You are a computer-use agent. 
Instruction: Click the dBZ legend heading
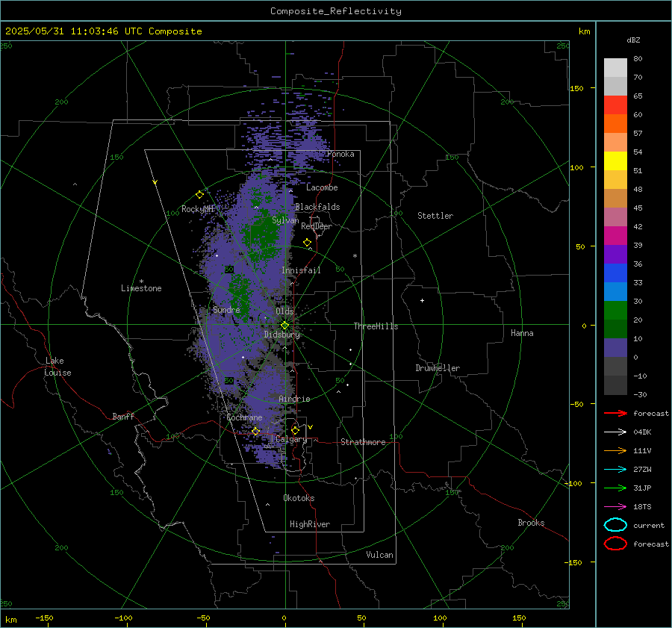point(633,40)
